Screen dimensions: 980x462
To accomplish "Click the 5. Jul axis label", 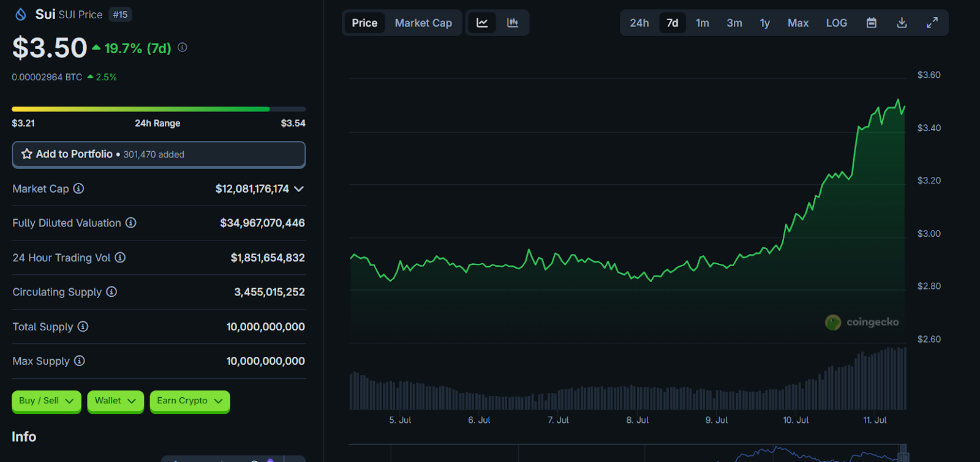I will click(400, 420).
